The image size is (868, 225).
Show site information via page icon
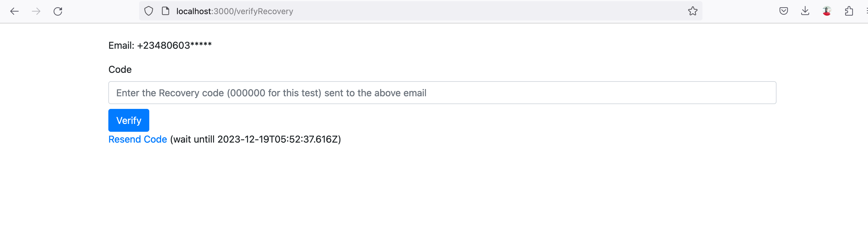coord(166,11)
